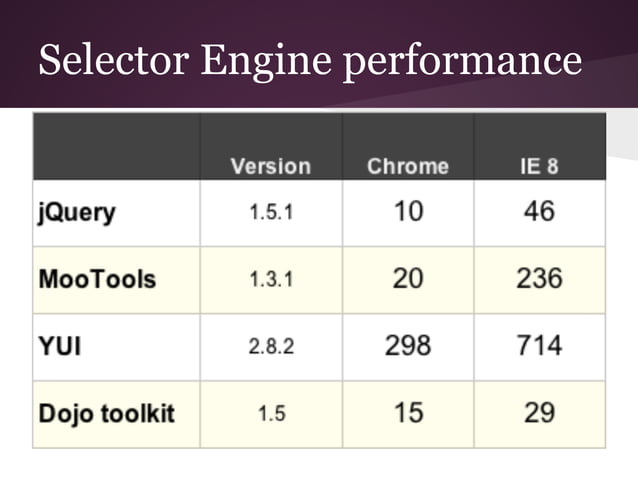This screenshot has width=638, height=478.
Task: Click the 'Version' column header
Action: 270,166
